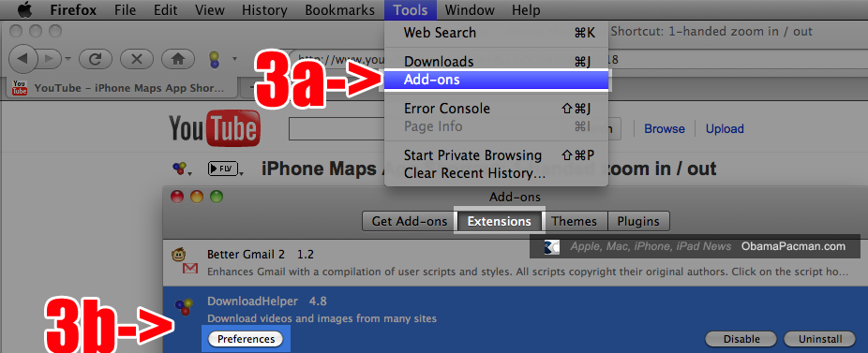
Task: Select Start Private Browsing
Action: pyautogui.click(x=496, y=155)
